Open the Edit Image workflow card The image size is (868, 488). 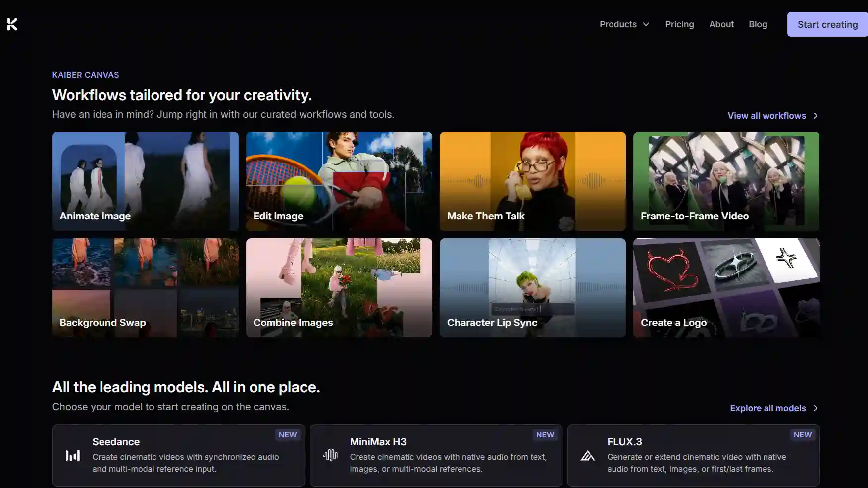click(339, 181)
